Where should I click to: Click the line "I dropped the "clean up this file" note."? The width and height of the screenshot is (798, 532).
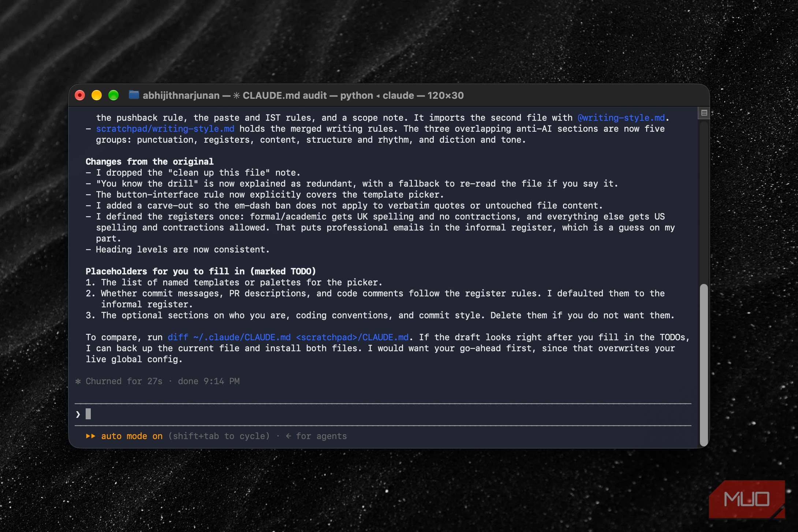[198, 173]
